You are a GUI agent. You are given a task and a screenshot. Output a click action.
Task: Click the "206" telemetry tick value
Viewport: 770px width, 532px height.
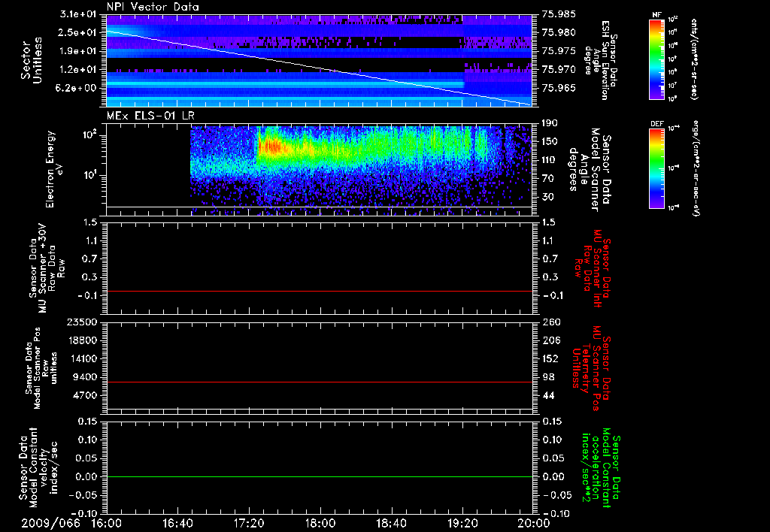click(x=551, y=340)
